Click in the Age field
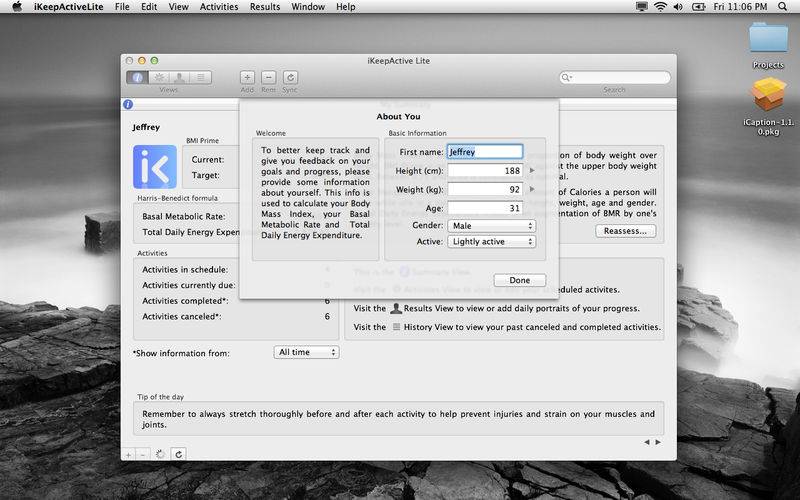The height and width of the screenshot is (500, 800). [485, 208]
